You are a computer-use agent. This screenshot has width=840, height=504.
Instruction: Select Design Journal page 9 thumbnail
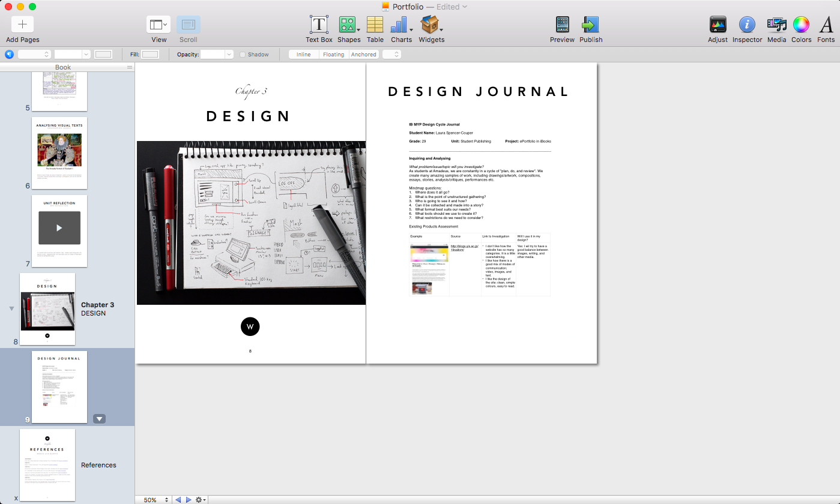click(59, 387)
